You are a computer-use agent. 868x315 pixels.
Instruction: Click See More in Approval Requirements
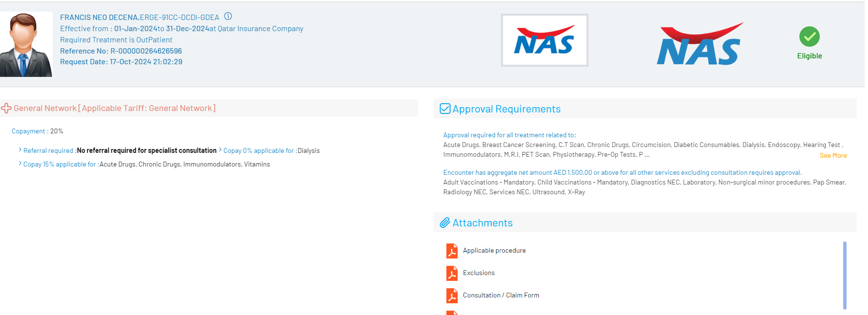[x=833, y=155]
